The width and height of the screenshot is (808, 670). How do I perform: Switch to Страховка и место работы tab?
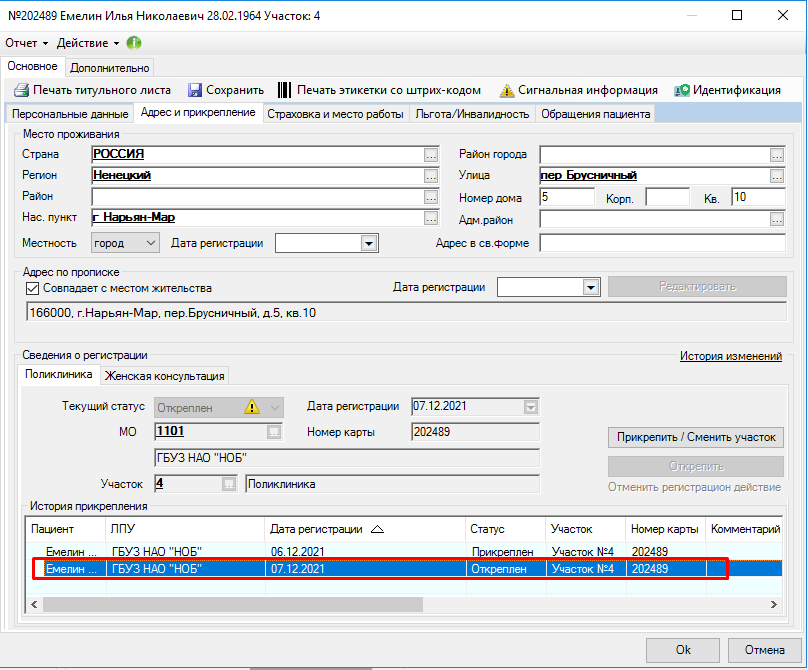click(x=335, y=114)
